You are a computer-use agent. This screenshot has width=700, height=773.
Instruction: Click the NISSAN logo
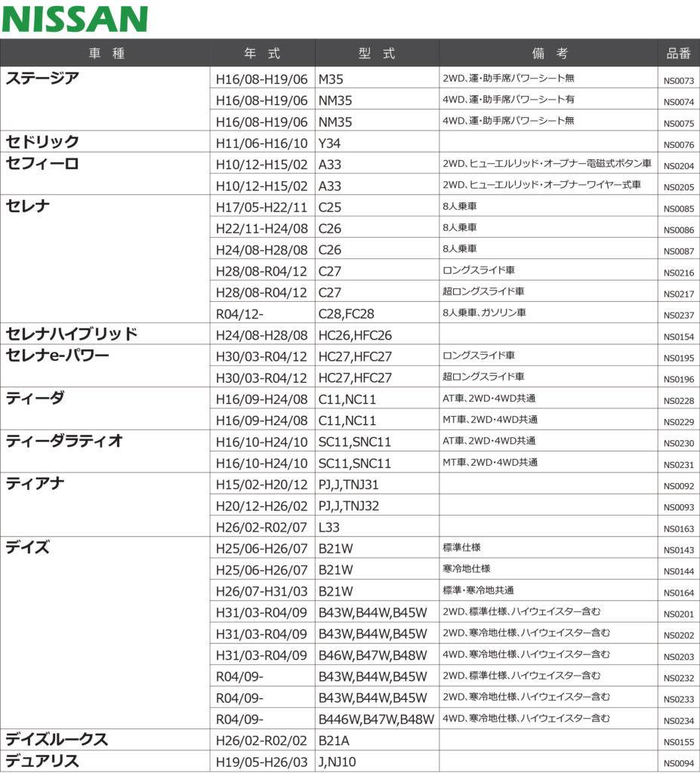point(74,20)
